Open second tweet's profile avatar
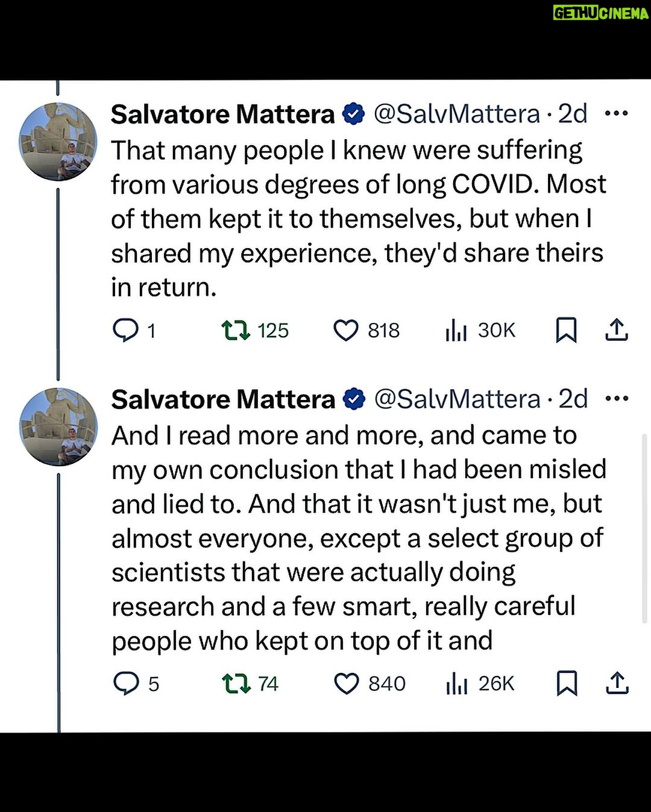Viewport: 651px width, 812px height. point(58,426)
